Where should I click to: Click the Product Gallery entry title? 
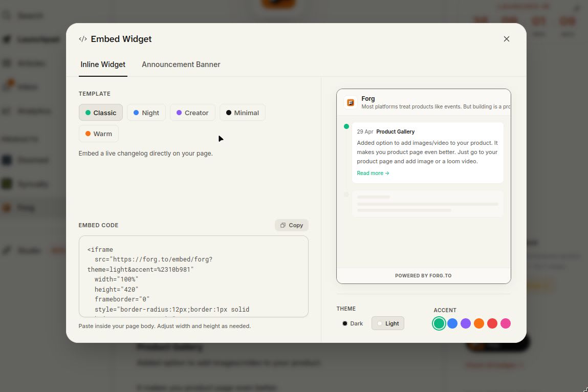(395, 132)
